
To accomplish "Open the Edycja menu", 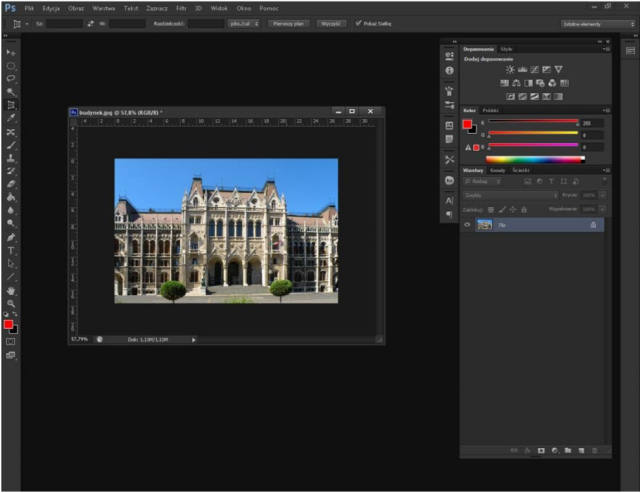I will click(x=51, y=8).
